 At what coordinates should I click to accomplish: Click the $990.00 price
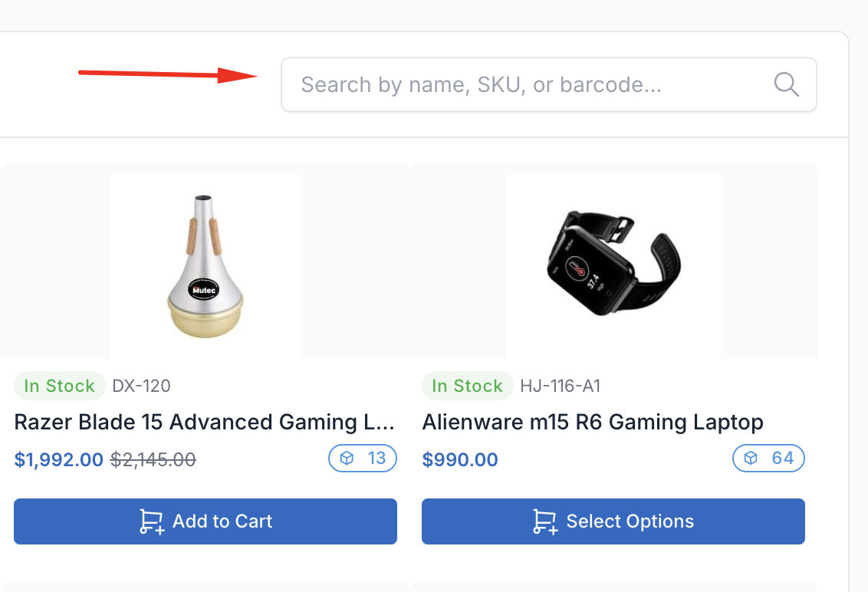click(460, 460)
